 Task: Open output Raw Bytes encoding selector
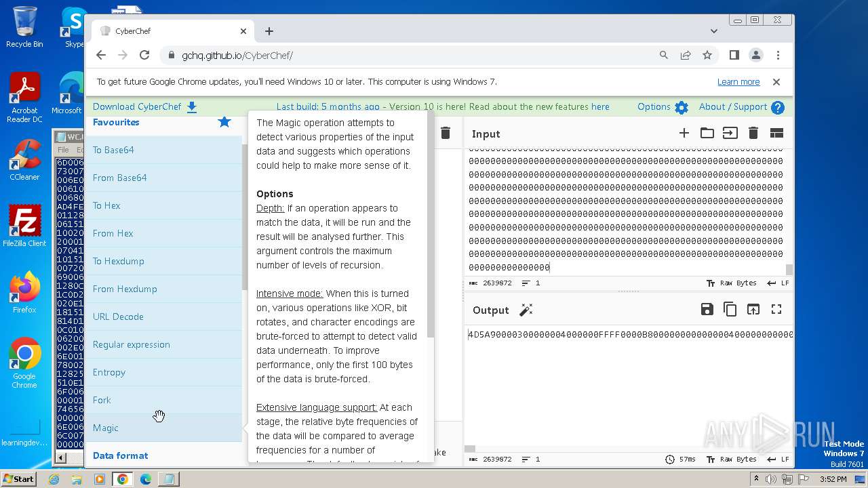pyautogui.click(x=731, y=459)
